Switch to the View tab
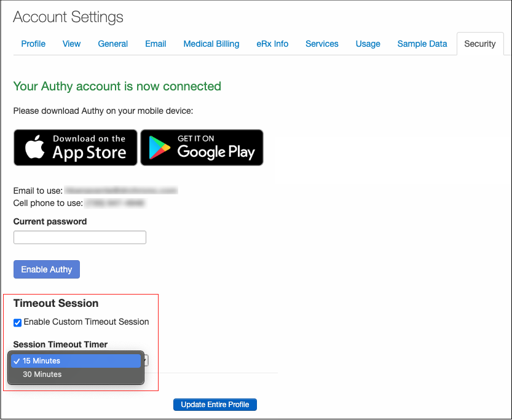 pyautogui.click(x=71, y=44)
